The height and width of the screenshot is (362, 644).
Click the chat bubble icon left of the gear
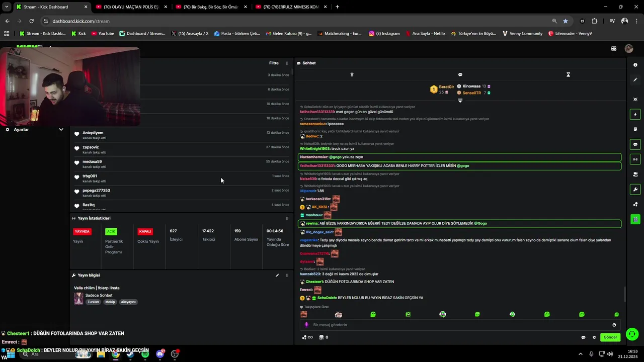pos(583,337)
